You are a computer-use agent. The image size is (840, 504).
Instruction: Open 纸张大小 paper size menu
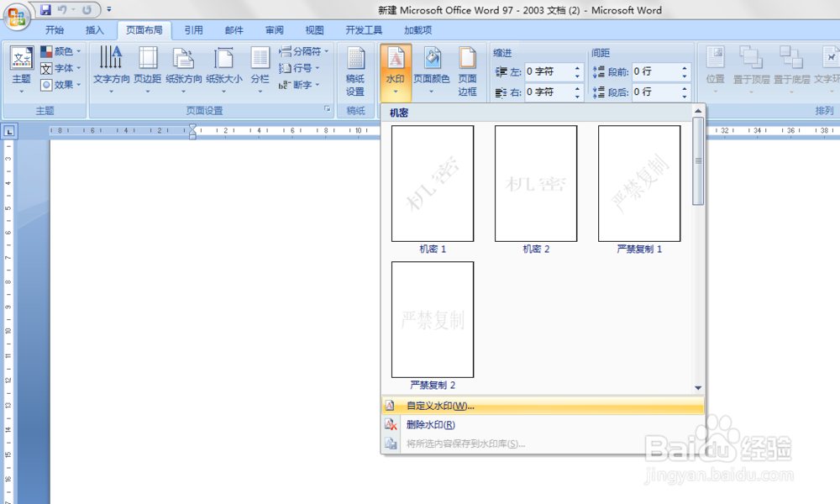click(224, 71)
